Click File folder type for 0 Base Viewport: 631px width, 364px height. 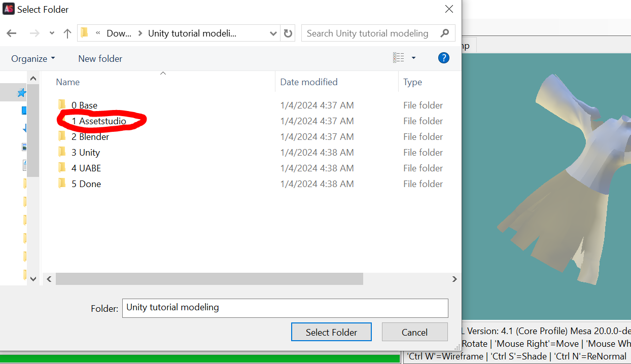coord(423,105)
